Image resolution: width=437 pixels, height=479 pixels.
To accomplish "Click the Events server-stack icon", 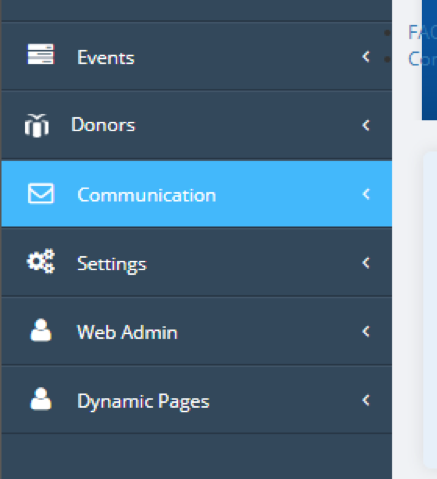I will (40, 54).
